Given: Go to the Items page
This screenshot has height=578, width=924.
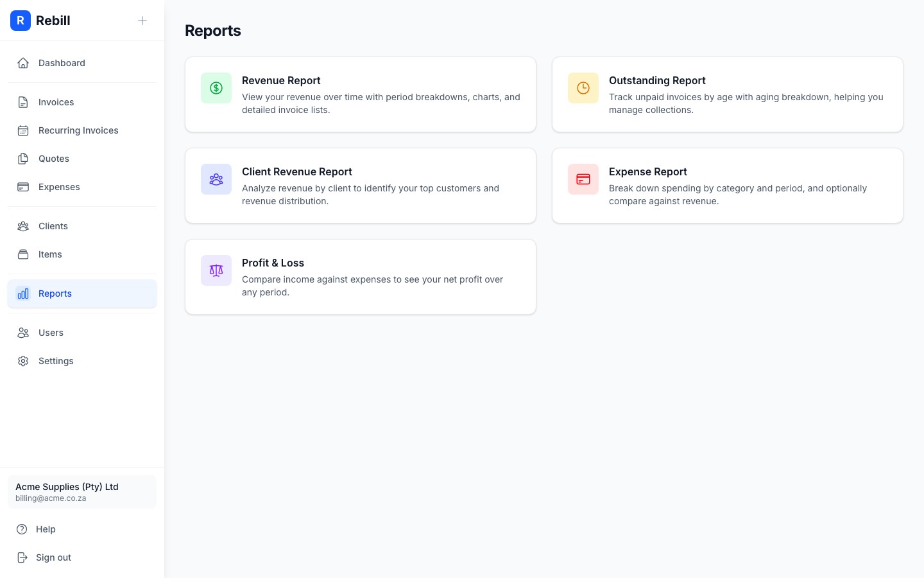Looking at the screenshot, I should [50, 254].
